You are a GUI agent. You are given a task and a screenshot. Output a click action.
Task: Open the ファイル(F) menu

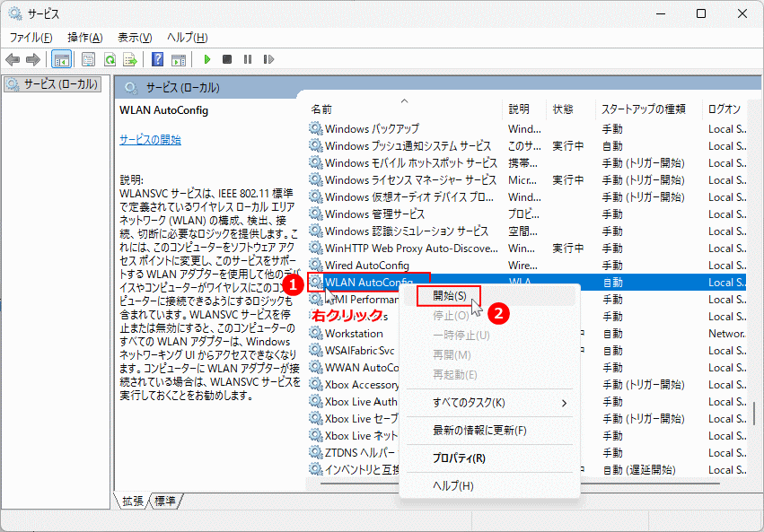pos(31,38)
